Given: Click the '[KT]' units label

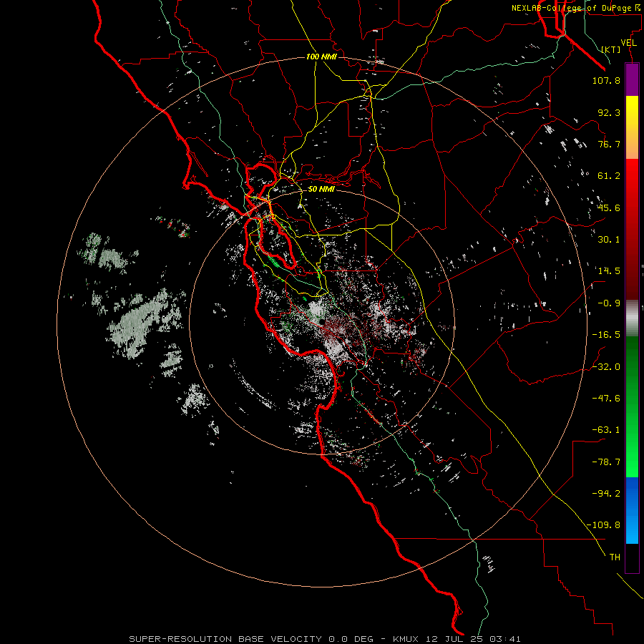Looking at the screenshot, I should [x=611, y=49].
